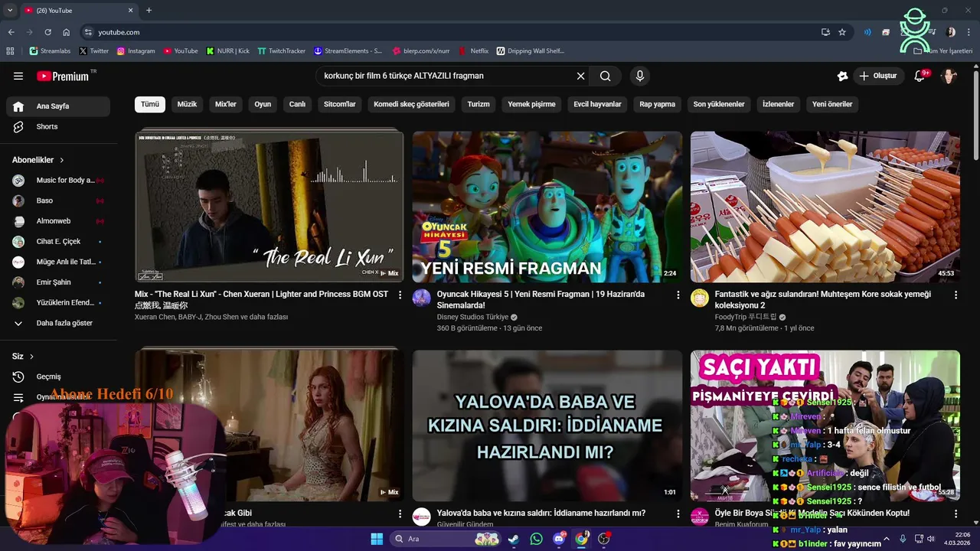Image resolution: width=980 pixels, height=551 pixels.
Task: Open Netflix bookmark
Action: coord(473,51)
